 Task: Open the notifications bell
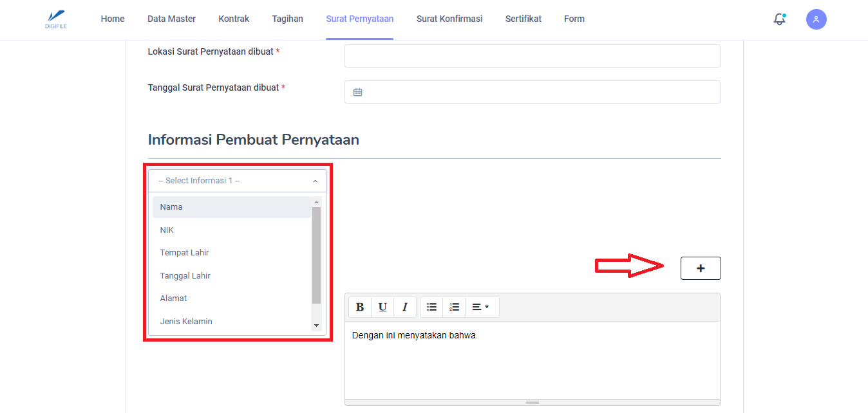point(779,19)
